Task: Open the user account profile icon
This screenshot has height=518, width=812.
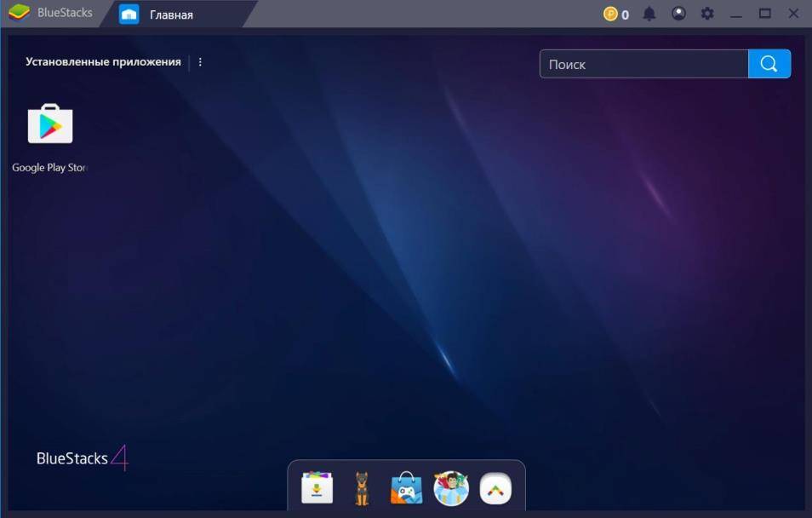Action: (678, 14)
